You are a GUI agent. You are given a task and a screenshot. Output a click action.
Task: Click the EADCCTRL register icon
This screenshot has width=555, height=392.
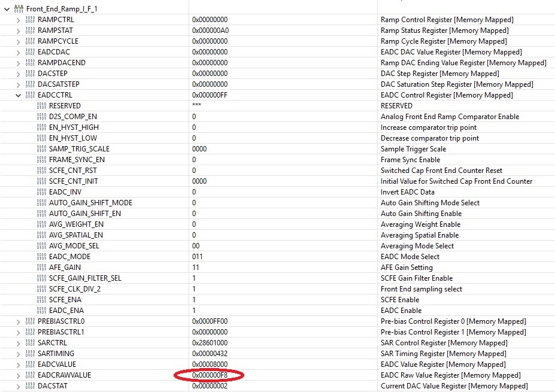tap(30, 95)
